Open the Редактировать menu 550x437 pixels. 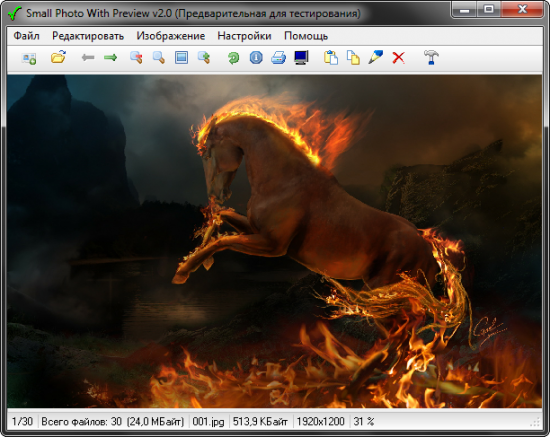88,36
